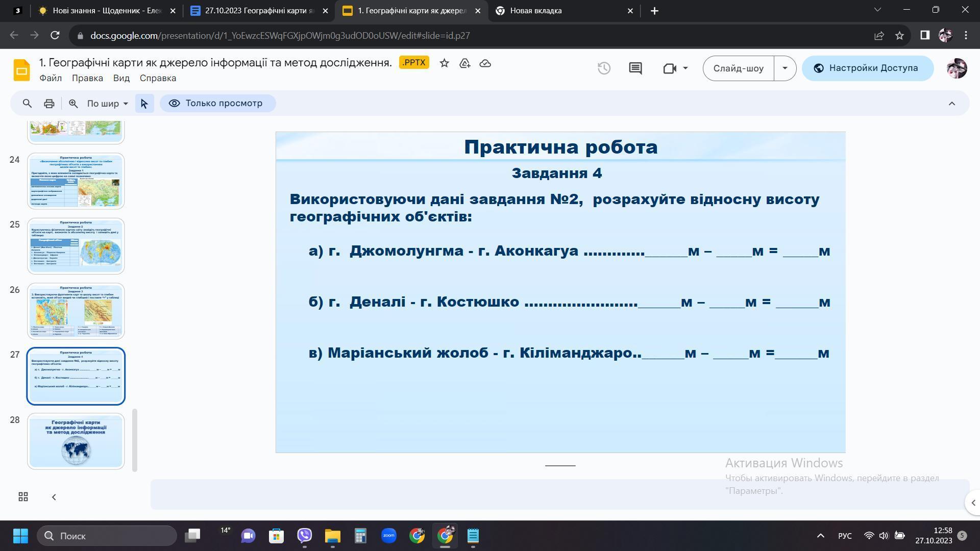Open version history clock icon
The height and width of the screenshot is (551, 980).
pos(604,68)
